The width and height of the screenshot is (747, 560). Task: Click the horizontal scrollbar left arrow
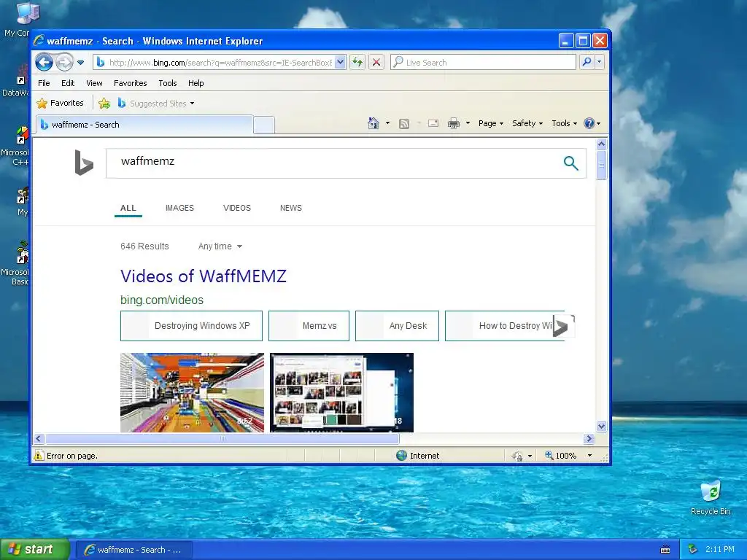point(39,438)
